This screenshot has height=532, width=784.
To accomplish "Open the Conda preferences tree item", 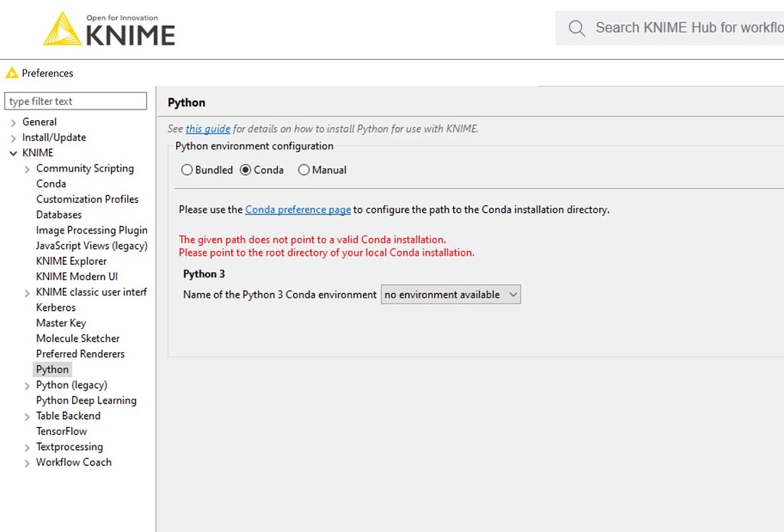I will [51, 184].
